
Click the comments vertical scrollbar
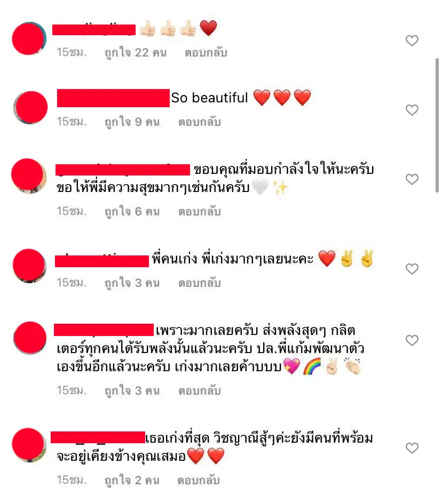(437, 125)
